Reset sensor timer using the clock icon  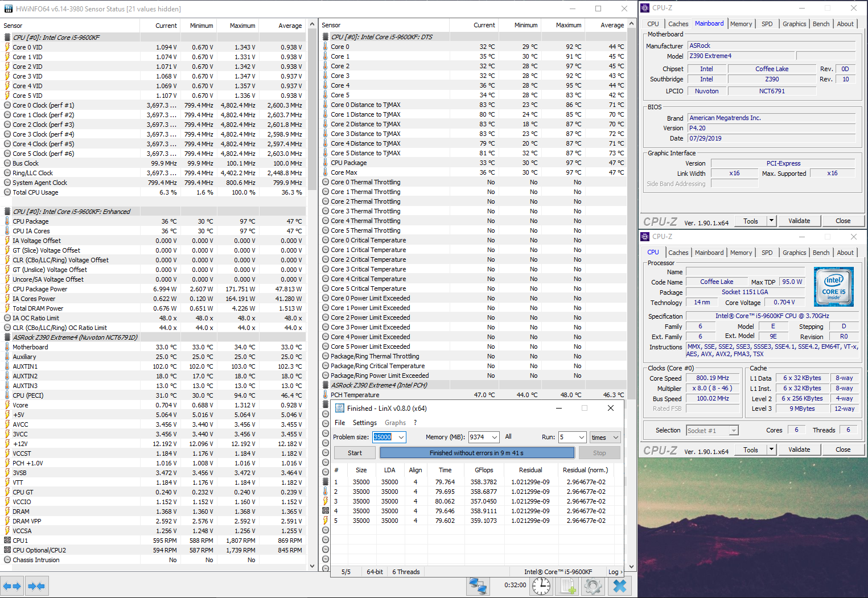click(x=541, y=585)
